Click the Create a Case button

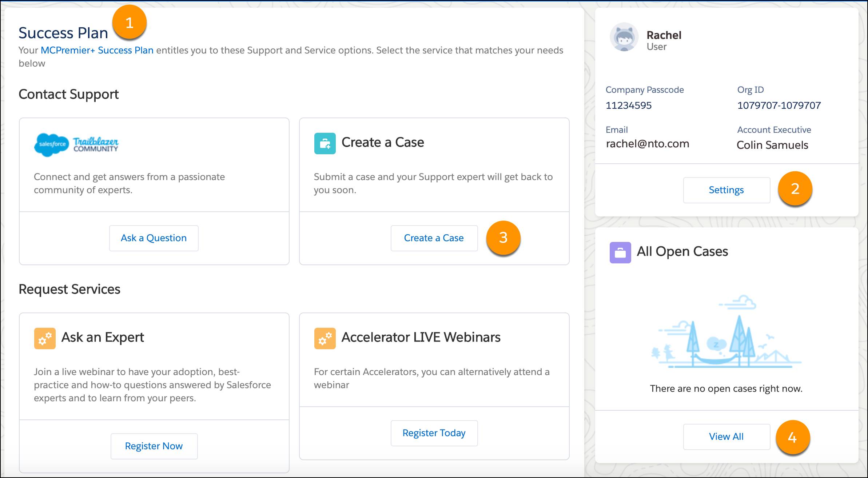(x=434, y=238)
